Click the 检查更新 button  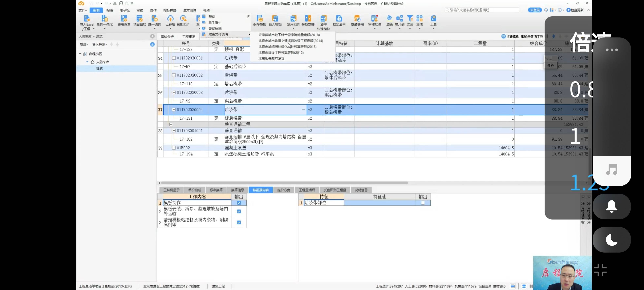click(575, 10)
